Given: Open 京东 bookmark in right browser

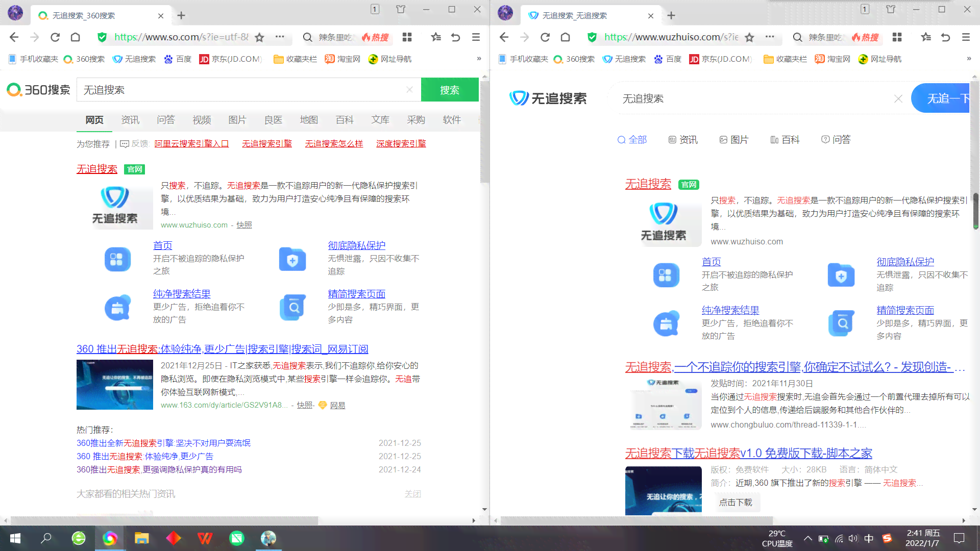Looking at the screenshot, I should pyautogui.click(x=720, y=59).
